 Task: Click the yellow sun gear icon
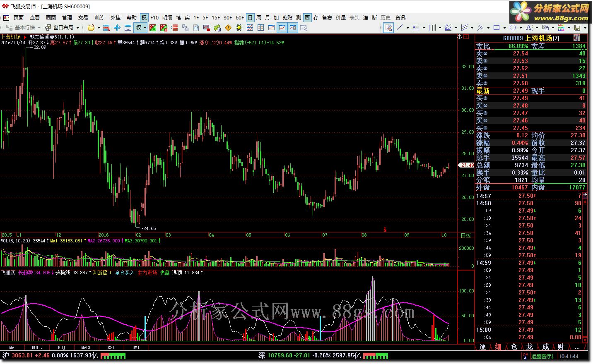(239, 28)
